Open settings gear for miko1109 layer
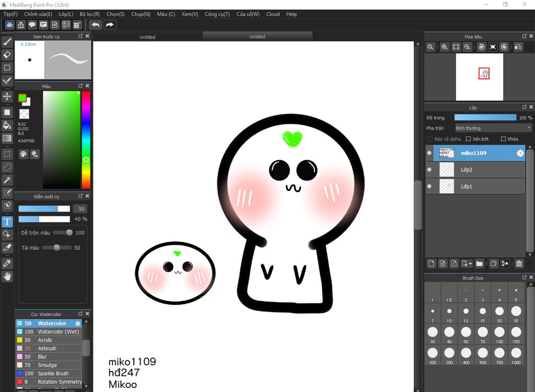This screenshot has width=535, height=392. click(x=520, y=153)
